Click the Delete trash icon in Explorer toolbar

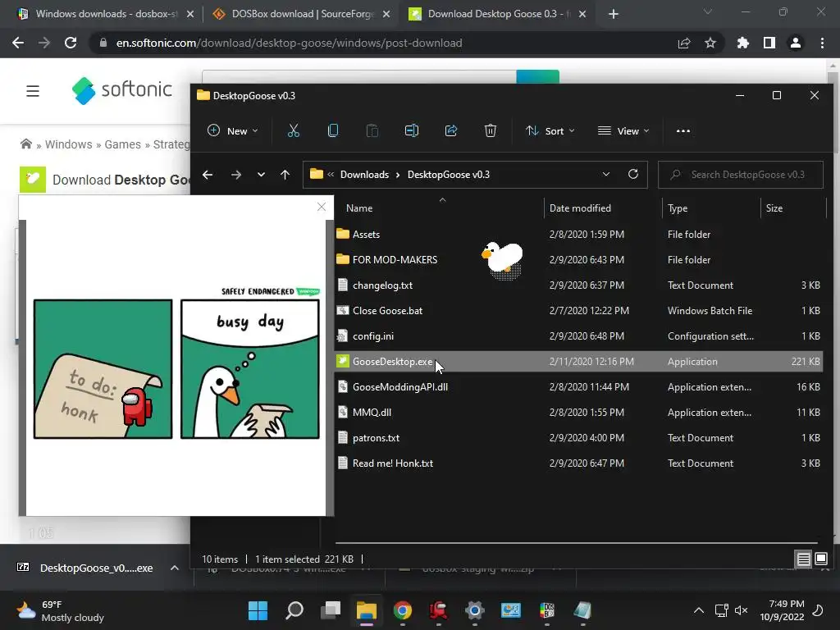coord(491,130)
